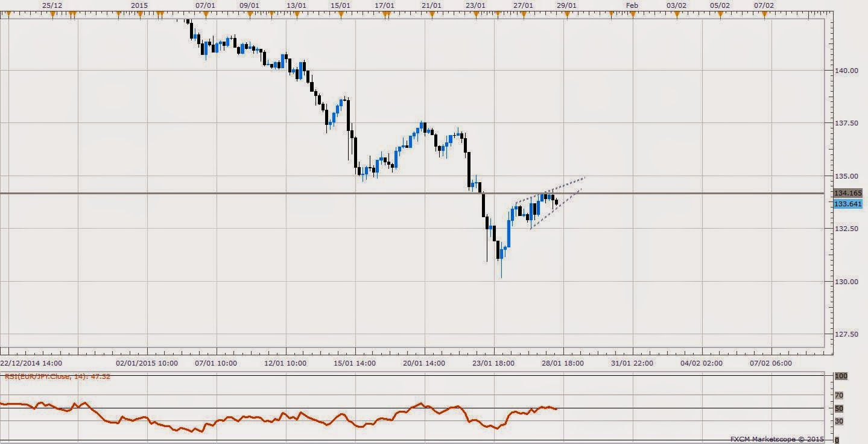Screen dimensions: 868x444
Task: Select the RSI 70 level label
Action: coord(839,396)
